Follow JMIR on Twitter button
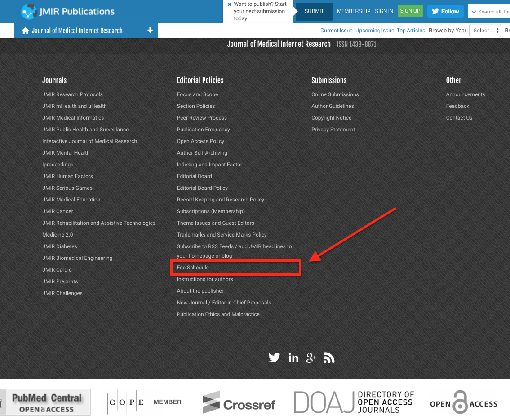Viewport: 510px width, 420px height. click(x=445, y=11)
